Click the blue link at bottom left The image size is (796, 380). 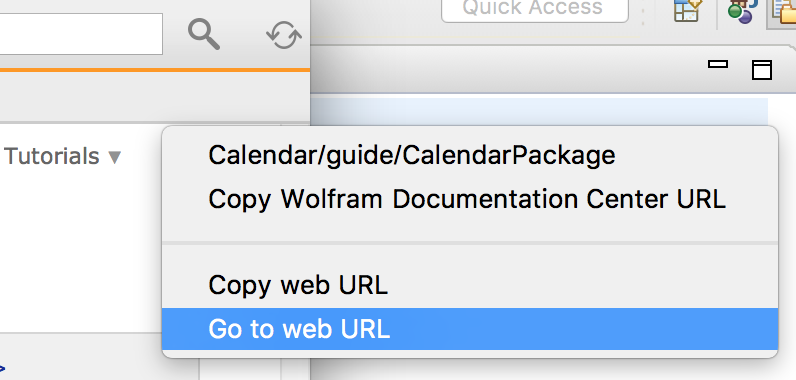point(3,369)
